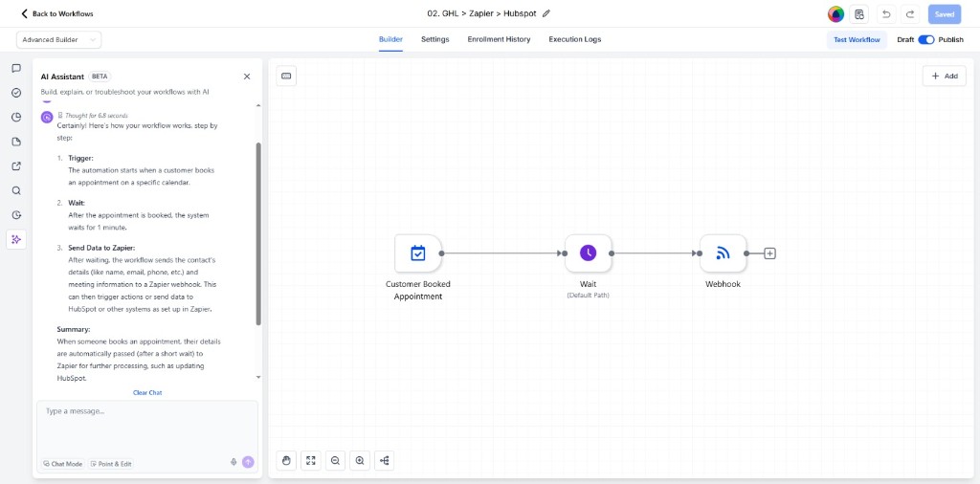Open the Execution Logs tab
Image resolution: width=980 pixels, height=484 pixels.
tap(575, 39)
